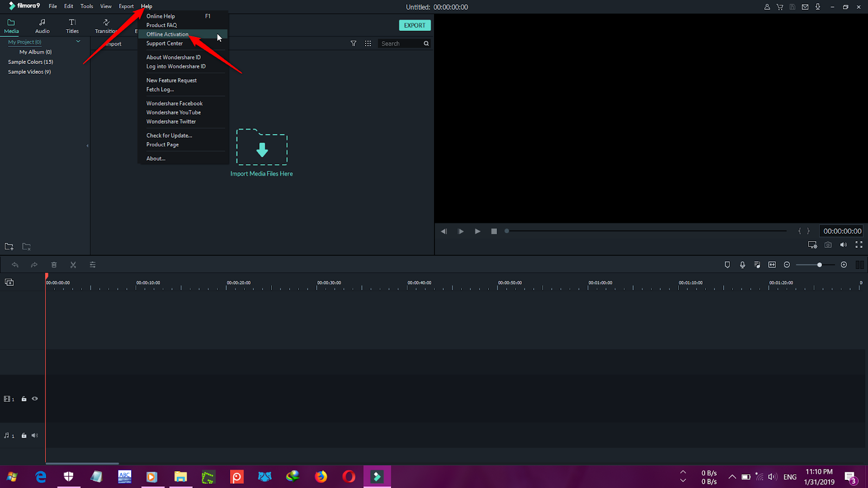This screenshot has width=868, height=488.
Task: Take a preview snapshot with camera icon
Action: (828, 245)
